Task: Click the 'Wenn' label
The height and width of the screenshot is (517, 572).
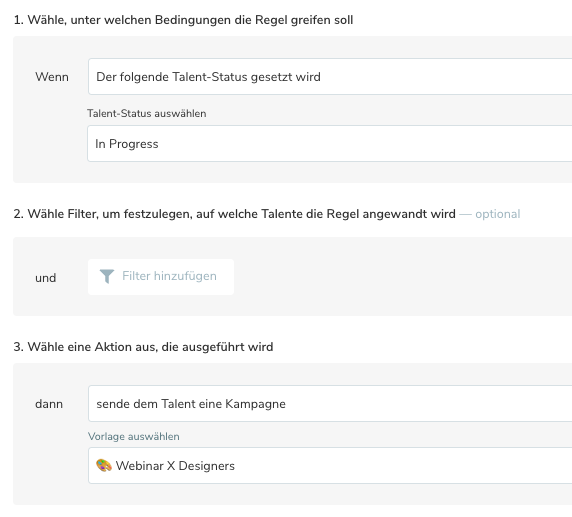Action: pos(52,77)
